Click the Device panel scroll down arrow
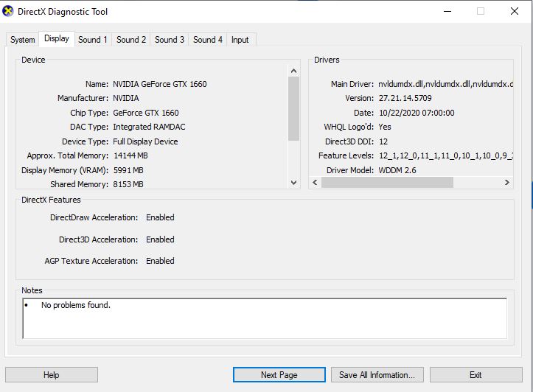Screen dimensions: 533x392 [x=293, y=183]
